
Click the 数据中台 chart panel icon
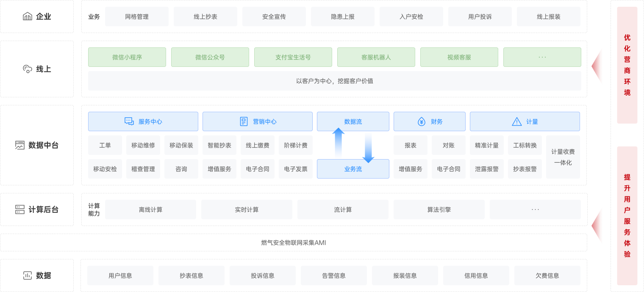[20, 145]
